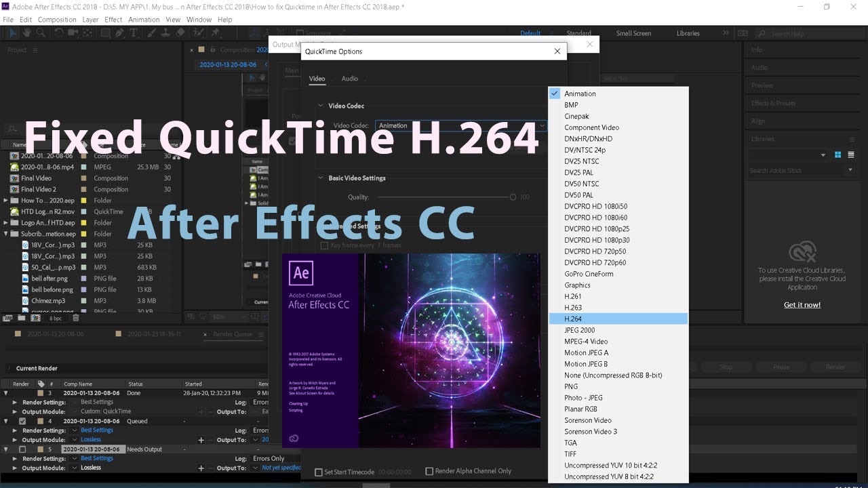This screenshot has width=868, height=488.
Task: Select the Rotation tool
Action: point(59,33)
